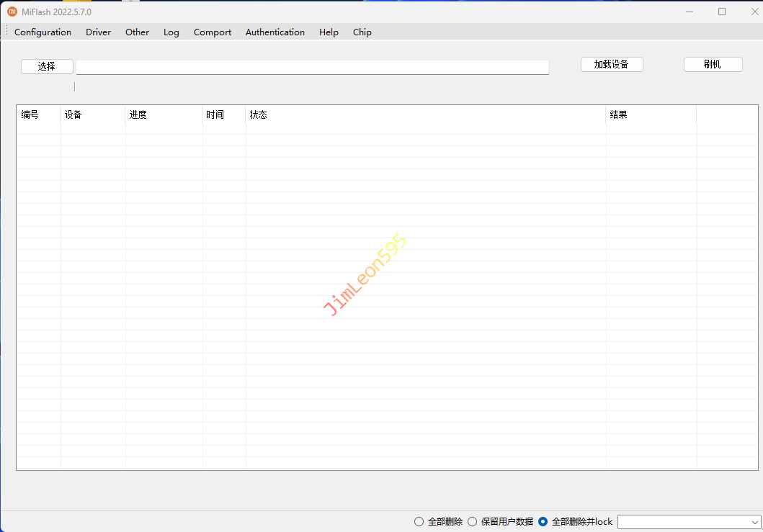
Task: Open the Other menu
Action: coord(137,32)
